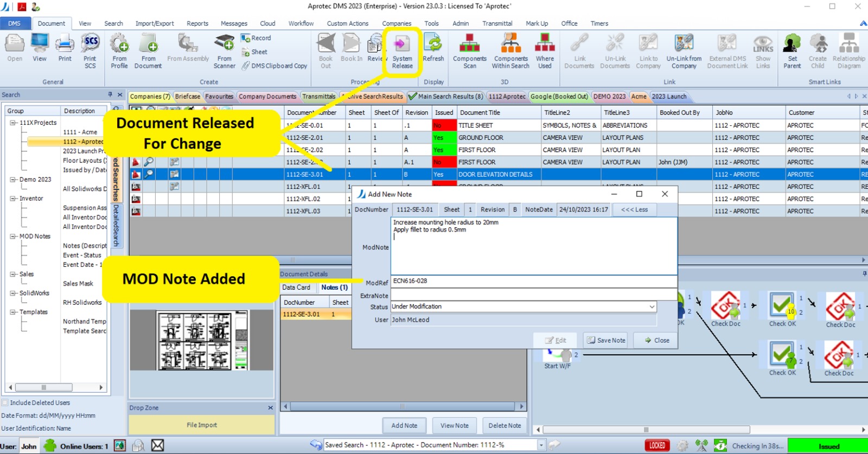Select the 'Floor Layouts' tree item

[x=84, y=161]
